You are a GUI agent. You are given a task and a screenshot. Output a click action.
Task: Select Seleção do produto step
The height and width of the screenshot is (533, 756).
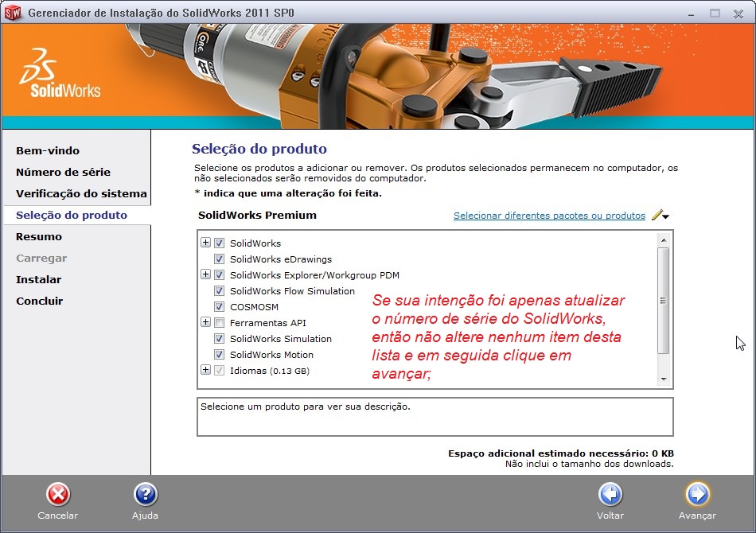(x=72, y=215)
